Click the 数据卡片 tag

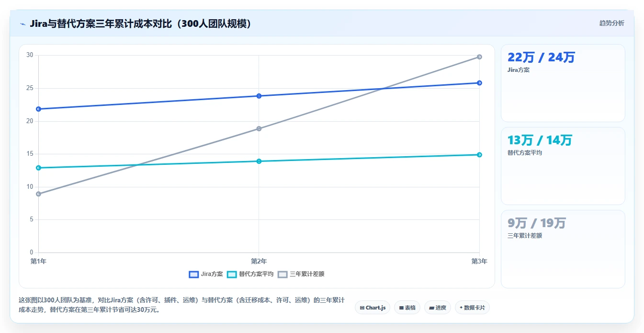point(472,308)
